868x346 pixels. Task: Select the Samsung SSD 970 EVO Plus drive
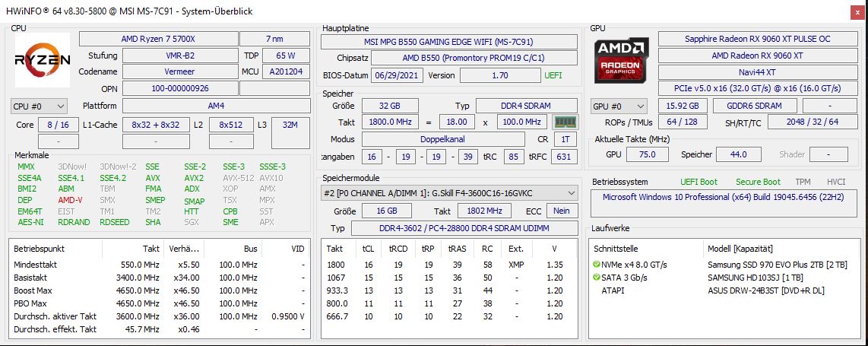point(724,265)
